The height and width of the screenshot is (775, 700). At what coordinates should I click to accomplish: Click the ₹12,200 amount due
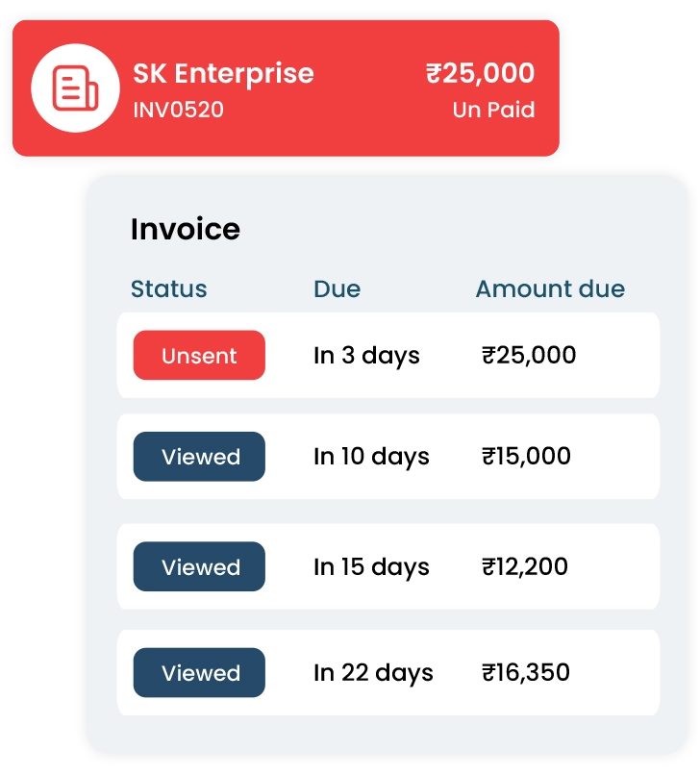pyautogui.click(x=525, y=566)
